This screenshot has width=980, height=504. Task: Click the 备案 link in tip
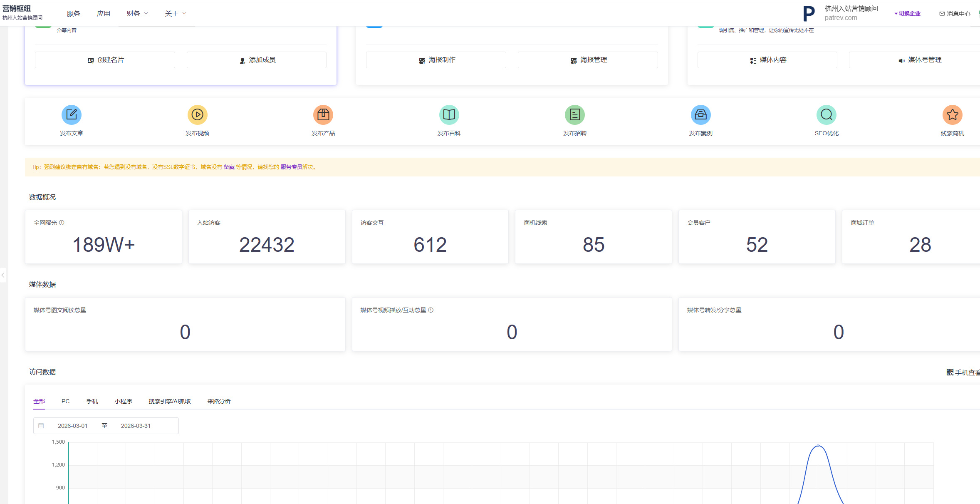tap(229, 167)
